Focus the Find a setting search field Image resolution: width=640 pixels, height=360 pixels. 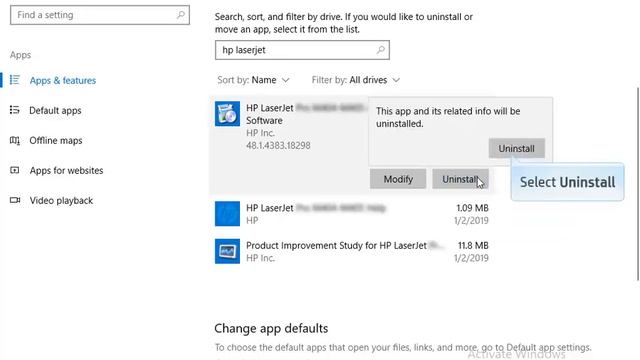[100, 15]
